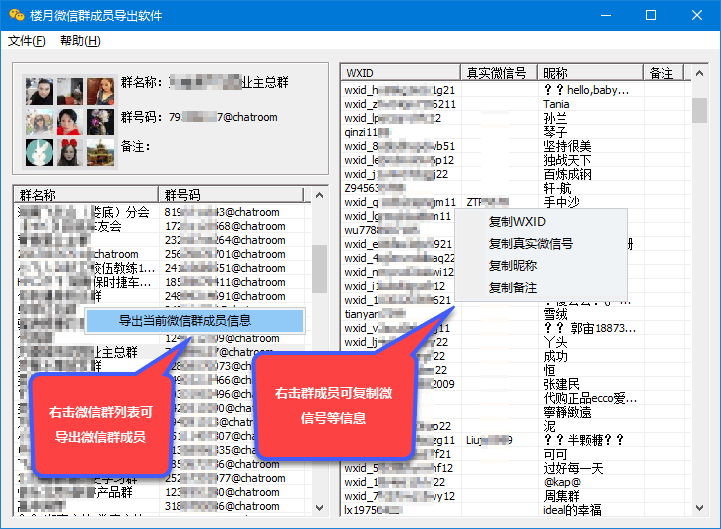Select member row with nickname 寧靜緻遠

[516, 412]
